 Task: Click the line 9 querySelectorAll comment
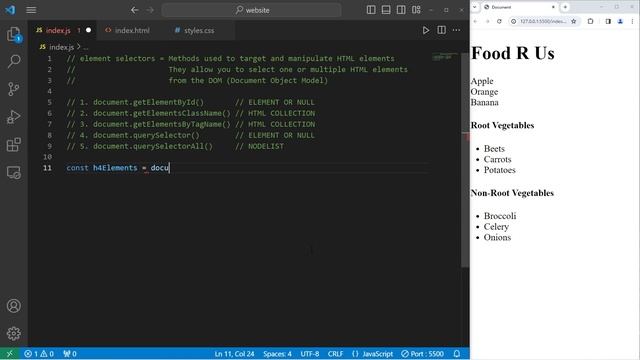click(175, 146)
